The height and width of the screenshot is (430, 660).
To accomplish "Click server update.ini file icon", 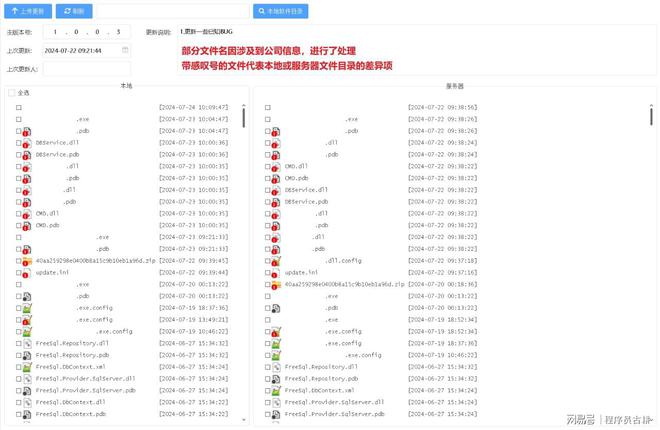I will 276,273.
